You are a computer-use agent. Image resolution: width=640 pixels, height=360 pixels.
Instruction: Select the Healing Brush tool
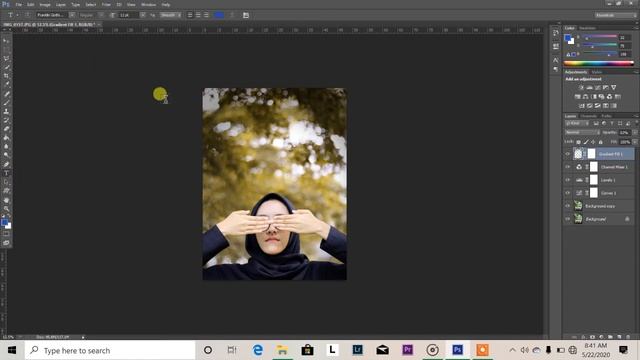pos(6,93)
